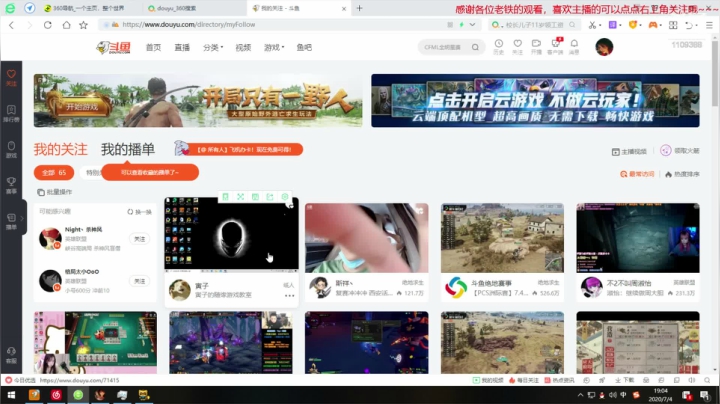This screenshot has height=404, width=720.
Task: Open the history clock icon in header
Action: (x=499, y=46)
